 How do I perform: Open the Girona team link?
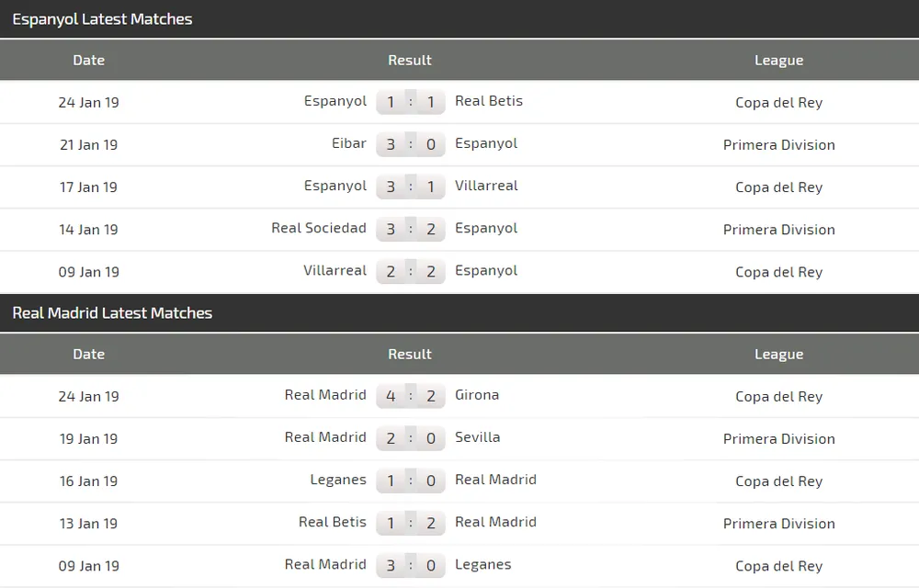477,395
